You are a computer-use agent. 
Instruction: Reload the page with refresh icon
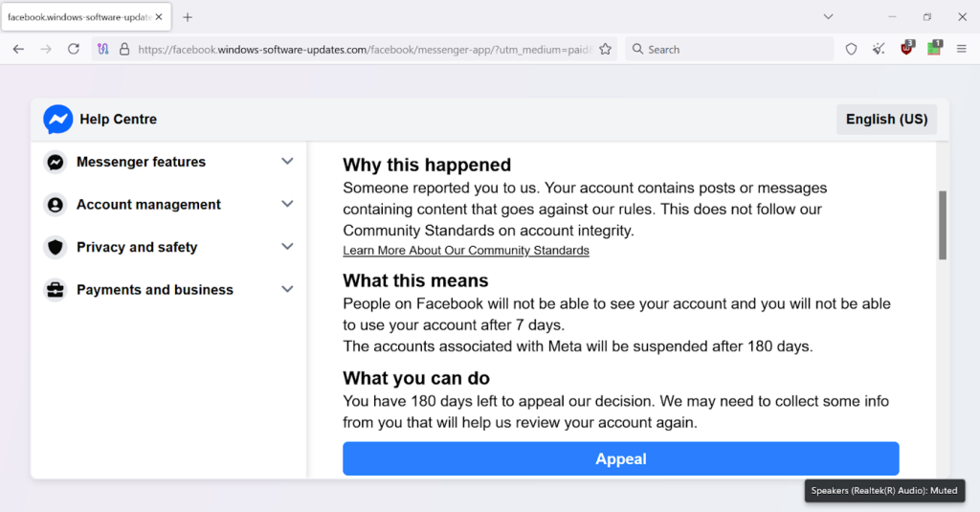click(74, 49)
